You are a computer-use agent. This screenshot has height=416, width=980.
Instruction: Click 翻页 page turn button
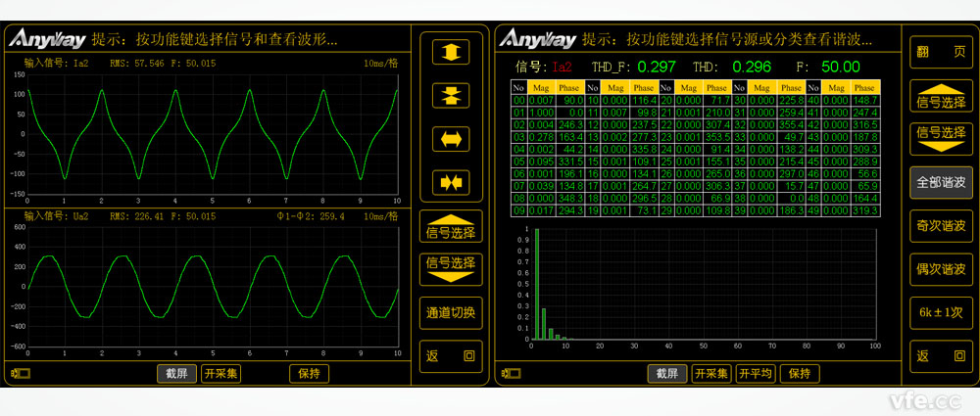click(940, 52)
